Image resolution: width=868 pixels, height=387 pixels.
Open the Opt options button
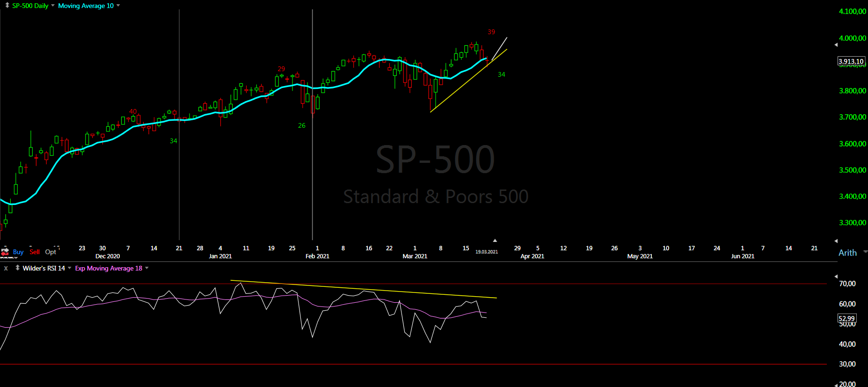[51, 252]
